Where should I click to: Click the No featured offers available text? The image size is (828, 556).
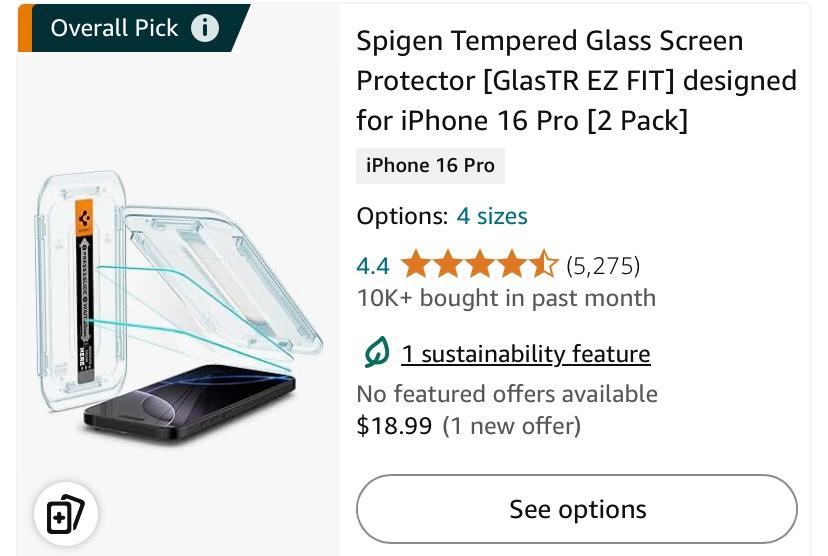(x=507, y=394)
